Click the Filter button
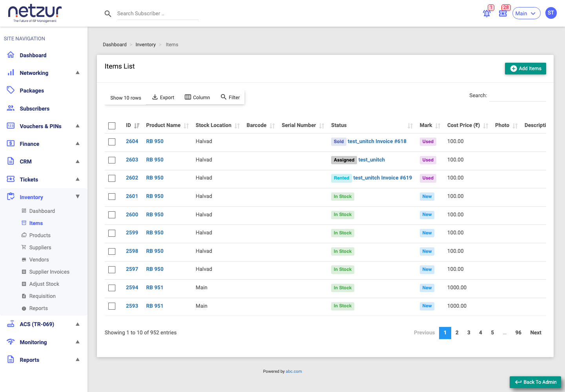The height and width of the screenshot is (392, 565). [230, 97]
